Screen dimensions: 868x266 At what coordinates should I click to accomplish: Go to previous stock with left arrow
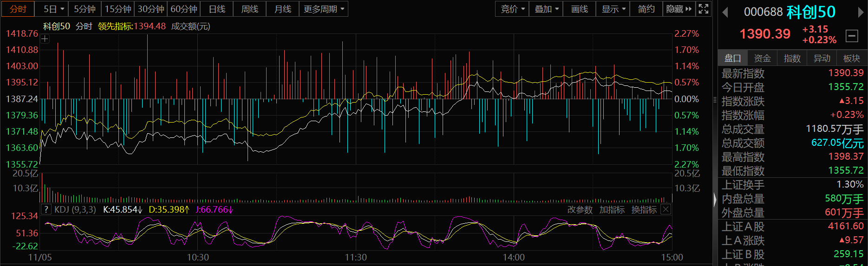pos(725,13)
